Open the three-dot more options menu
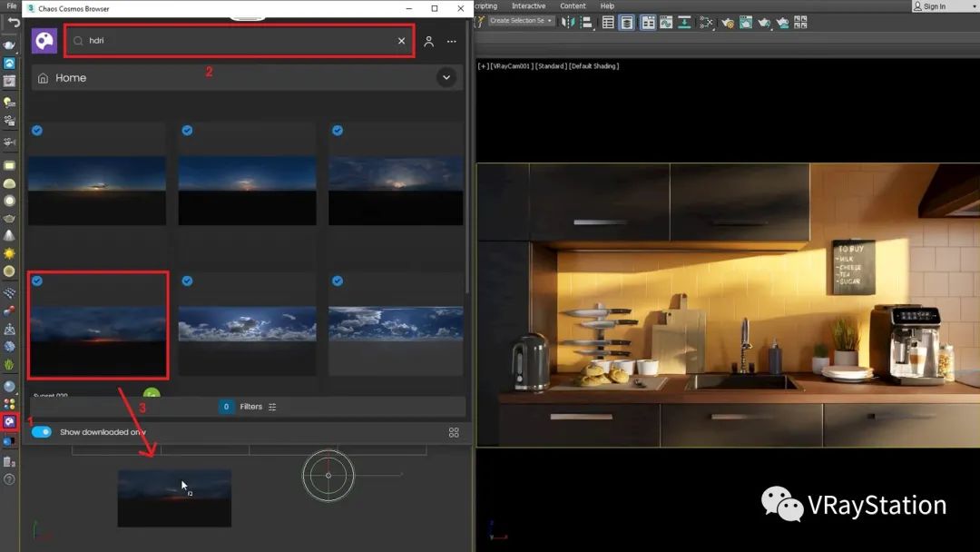Image resolution: width=980 pixels, height=552 pixels. tap(452, 42)
